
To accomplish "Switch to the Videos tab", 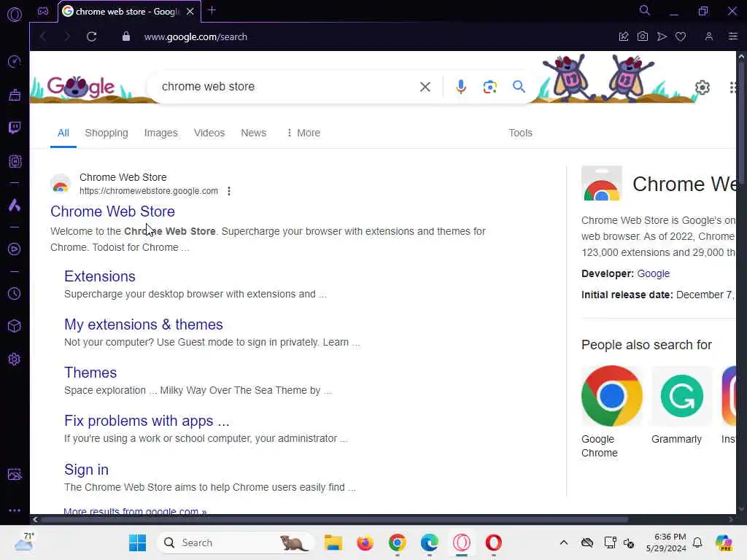I will 209,133.
